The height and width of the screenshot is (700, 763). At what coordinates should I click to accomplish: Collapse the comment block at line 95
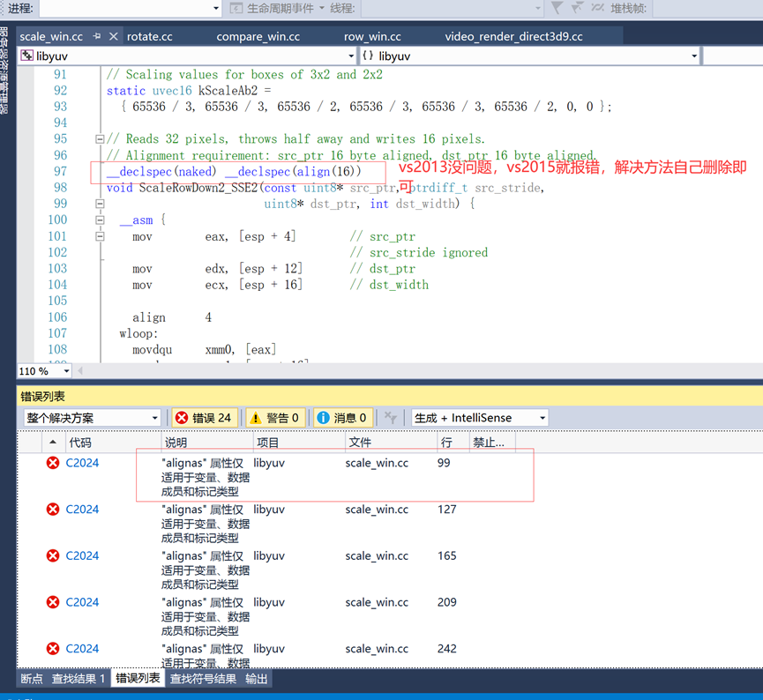100,139
